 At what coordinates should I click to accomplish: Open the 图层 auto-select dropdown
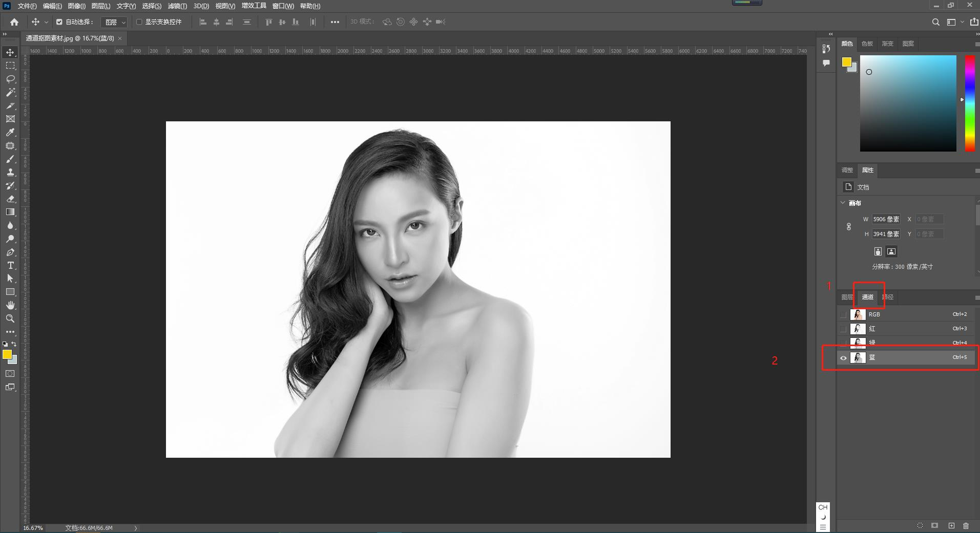pos(114,22)
